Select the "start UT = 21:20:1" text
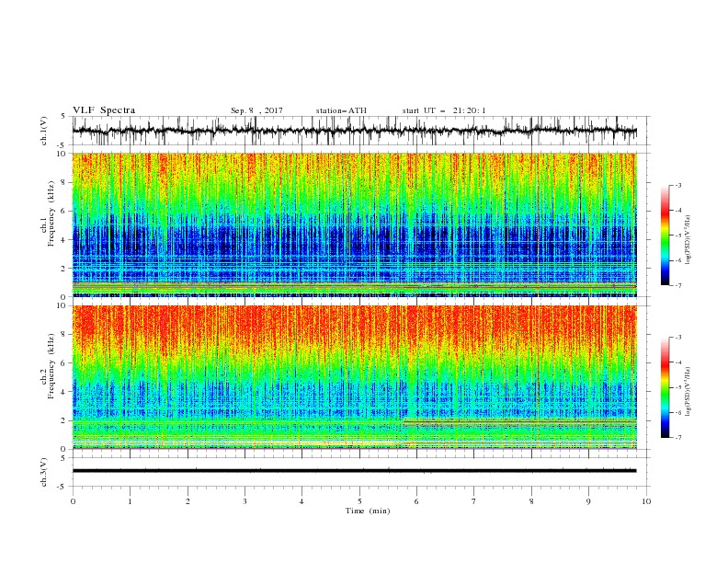The height and width of the screenshot is (563, 728). (x=444, y=110)
